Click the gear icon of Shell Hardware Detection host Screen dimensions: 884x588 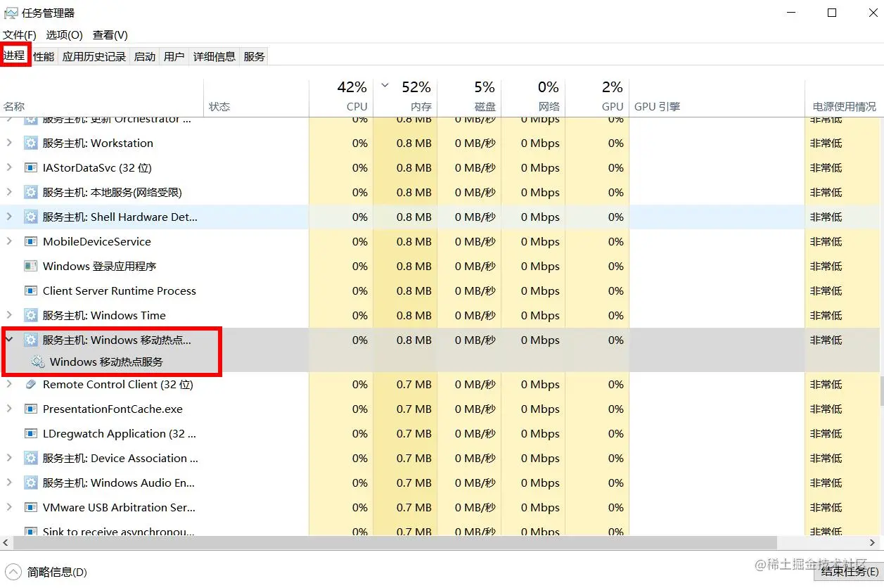31,217
